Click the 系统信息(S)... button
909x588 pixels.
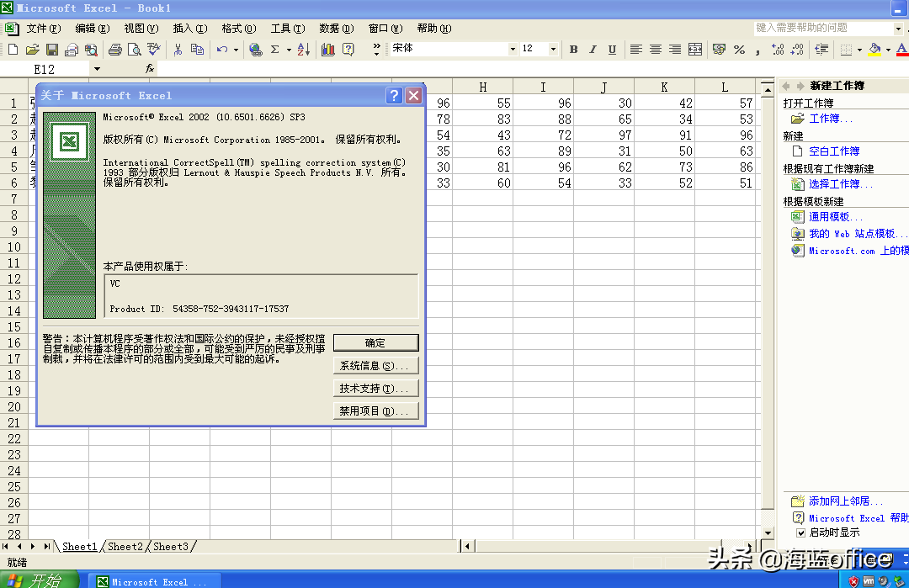click(375, 366)
